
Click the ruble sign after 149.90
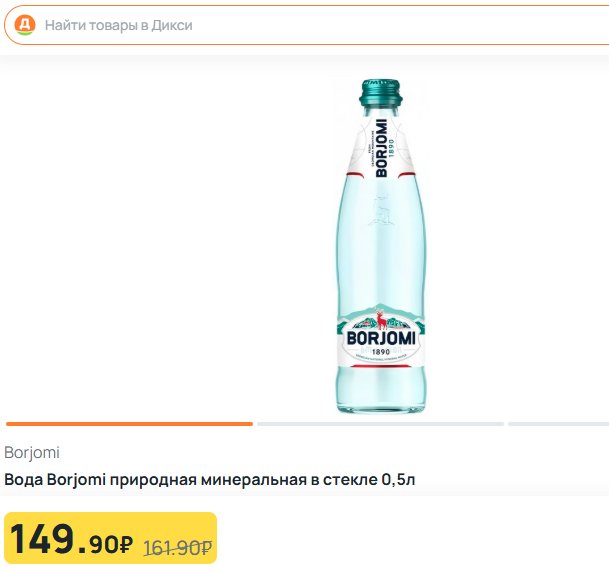[x=125, y=545]
